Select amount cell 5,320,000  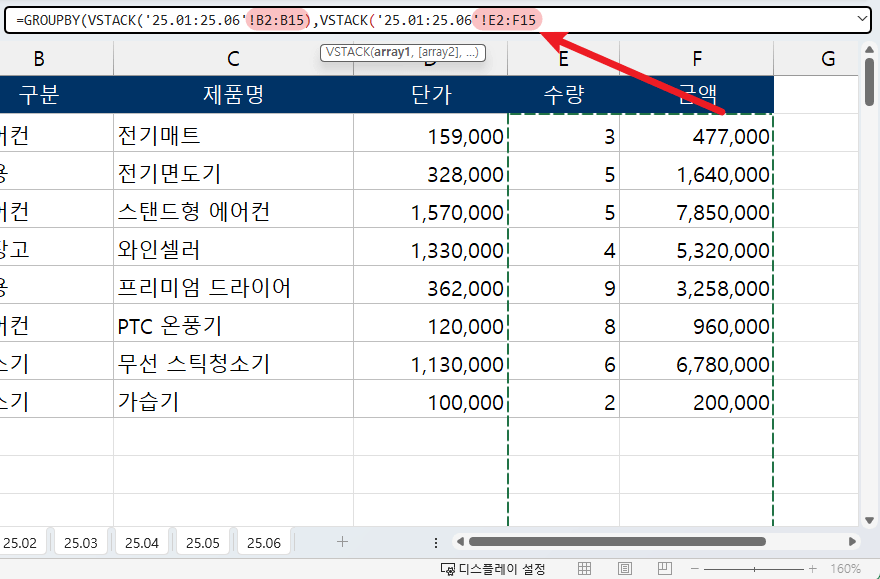[696, 247]
